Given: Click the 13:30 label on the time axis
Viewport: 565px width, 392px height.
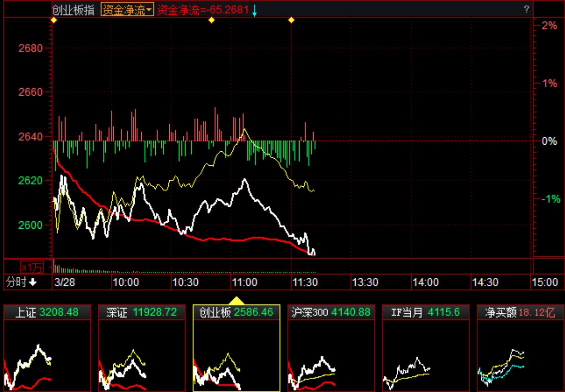Looking at the screenshot, I should tap(365, 282).
